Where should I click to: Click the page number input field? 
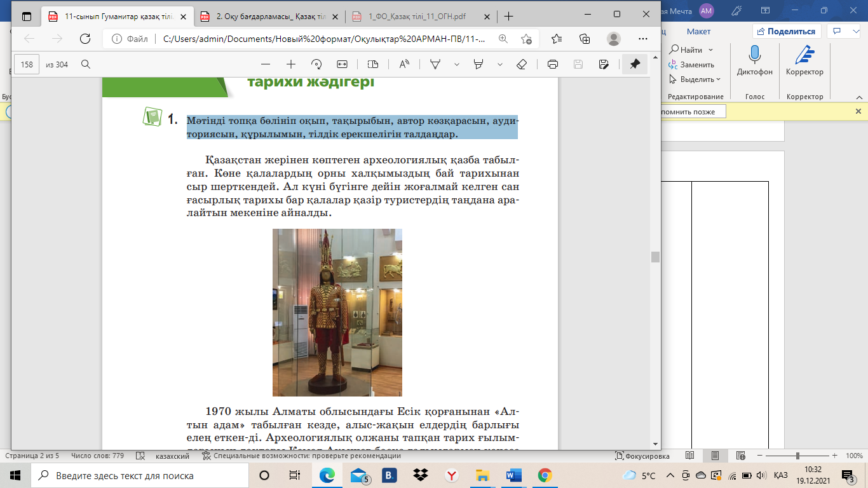tap(27, 64)
